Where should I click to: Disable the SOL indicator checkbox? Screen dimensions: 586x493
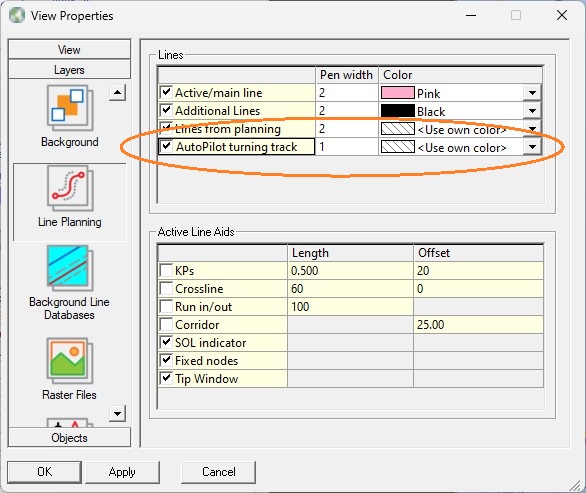(166, 342)
